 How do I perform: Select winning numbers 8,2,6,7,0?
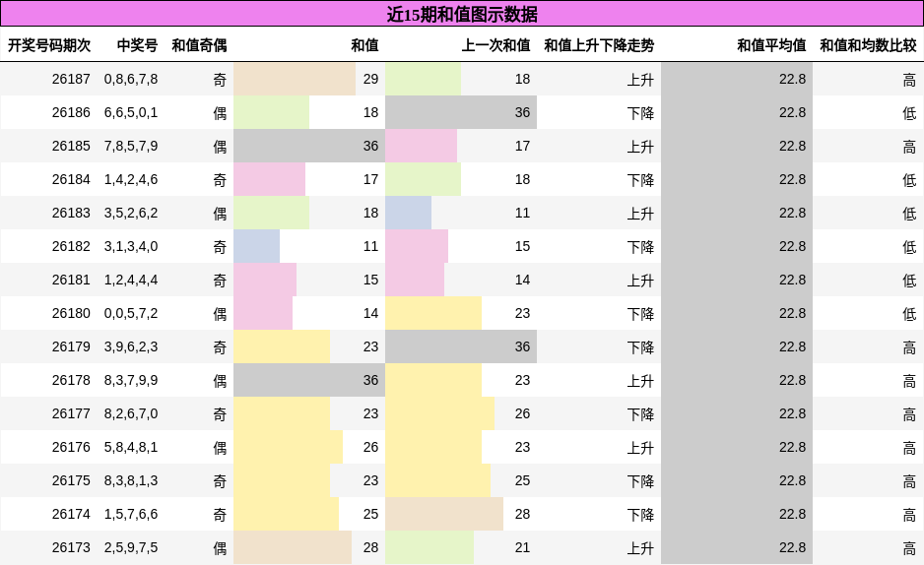pyautogui.click(x=131, y=413)
